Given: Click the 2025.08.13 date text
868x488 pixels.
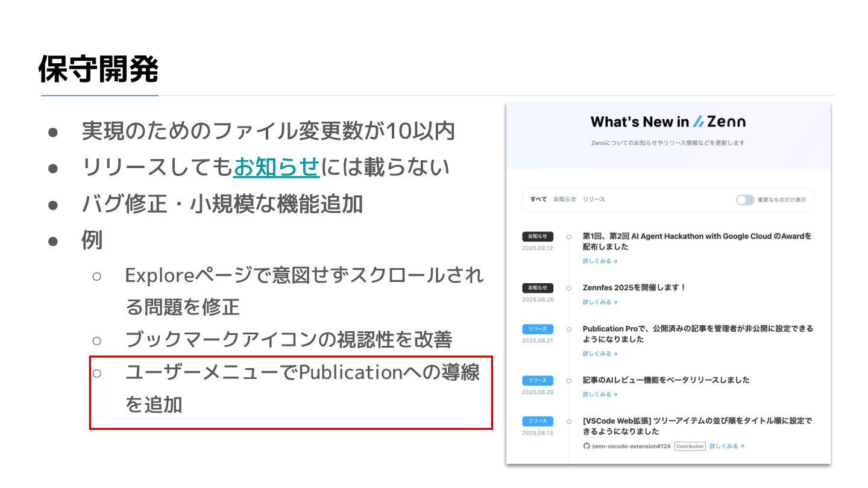Looking at the screenshot, I should coord(538,433).
